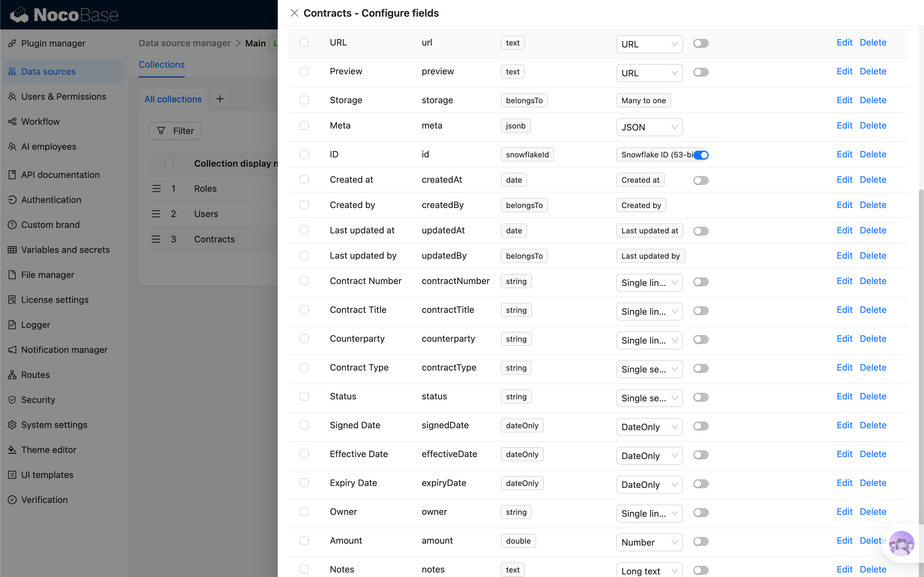Open the Security settings

pos(38,399)
